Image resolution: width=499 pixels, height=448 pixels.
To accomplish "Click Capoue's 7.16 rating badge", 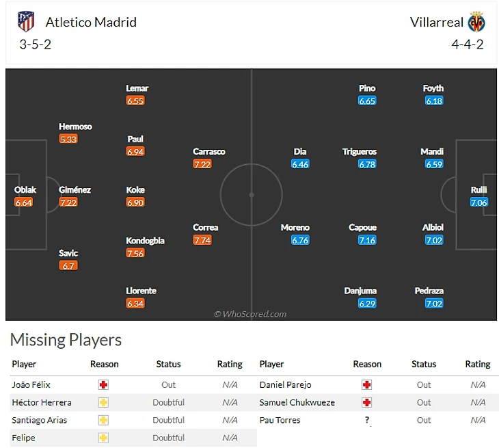I will click(x=367, y=240).
